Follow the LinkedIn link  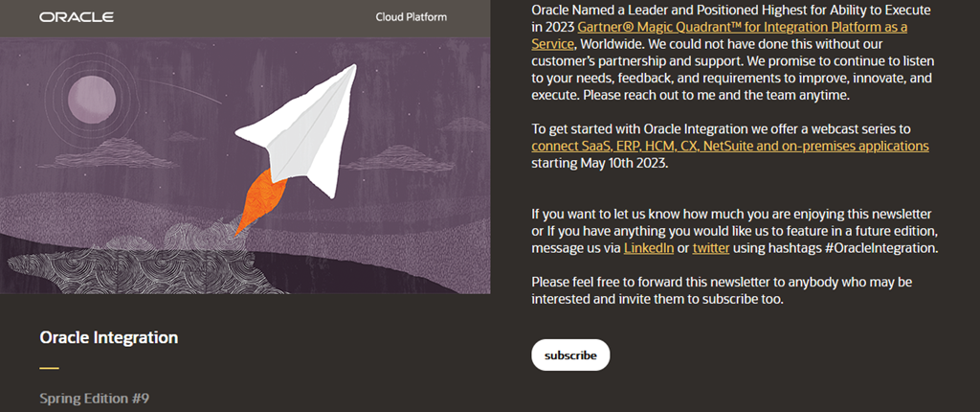coord(649,248)
